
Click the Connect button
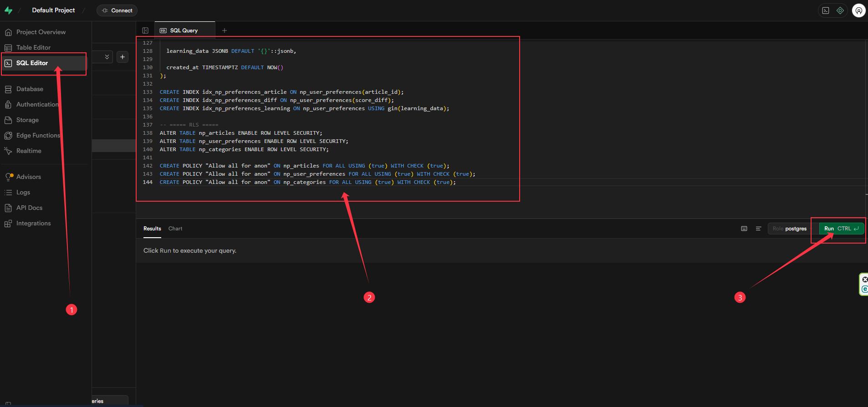(117, 10)
